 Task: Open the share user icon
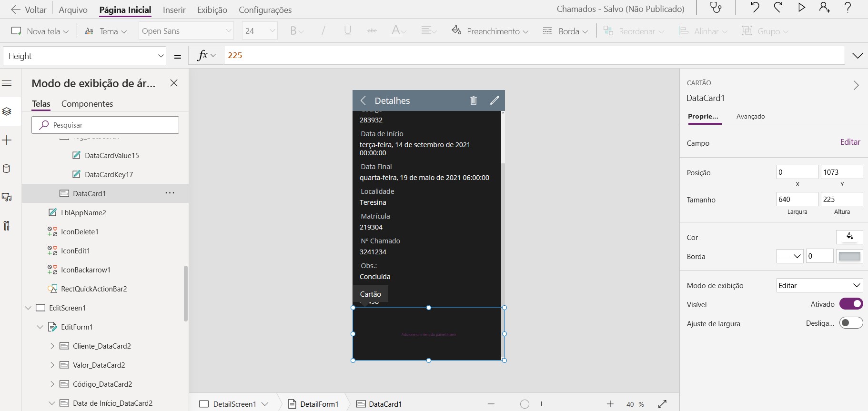825,7
